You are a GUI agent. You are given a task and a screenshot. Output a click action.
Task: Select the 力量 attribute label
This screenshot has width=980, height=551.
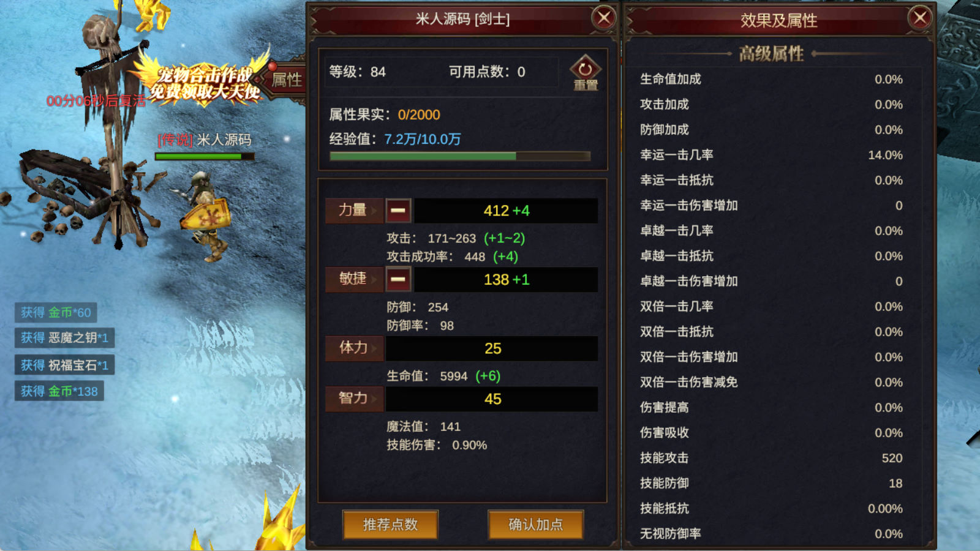pyautogui.click(x=353, y=210)
